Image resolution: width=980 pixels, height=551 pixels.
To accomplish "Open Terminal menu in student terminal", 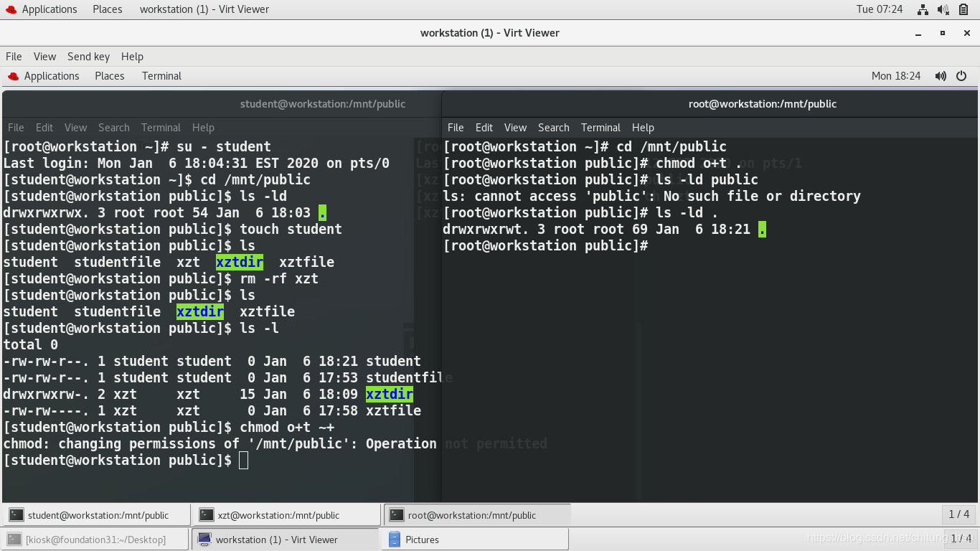I will pyautogui.click(x=161, y=128).
